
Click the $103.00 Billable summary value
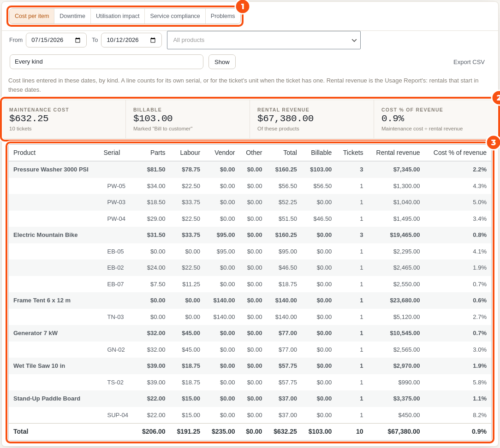tap(153, 118)
